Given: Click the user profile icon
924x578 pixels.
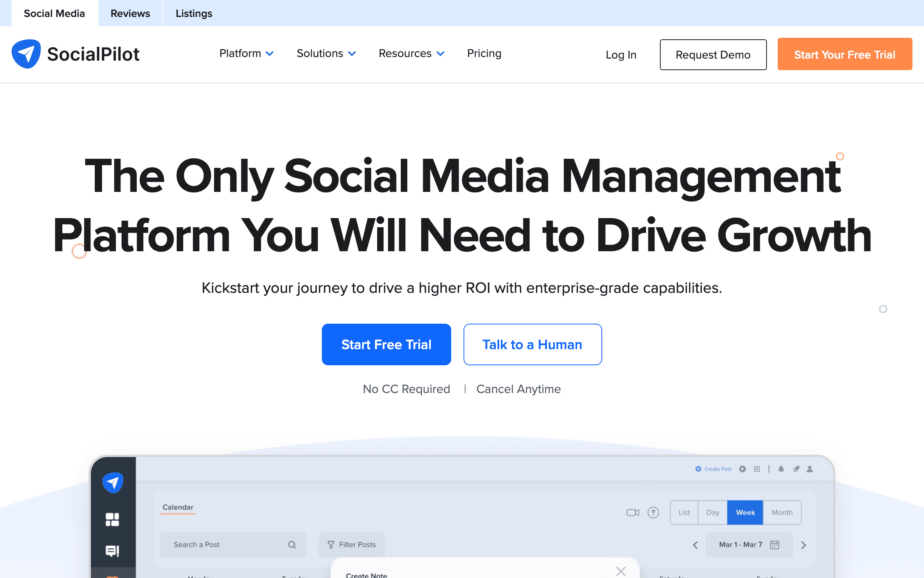Looking at the screenshot, I should 810,469.
